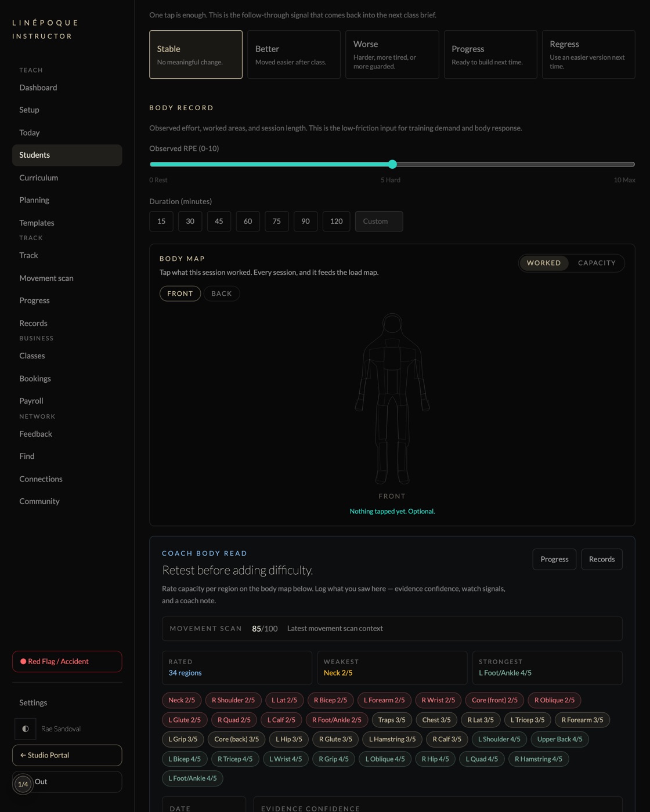Viewport: 650px width, 812px height.
Task: Click the body figure on the map
Action: pyautogui.click(x=392, y=398)
